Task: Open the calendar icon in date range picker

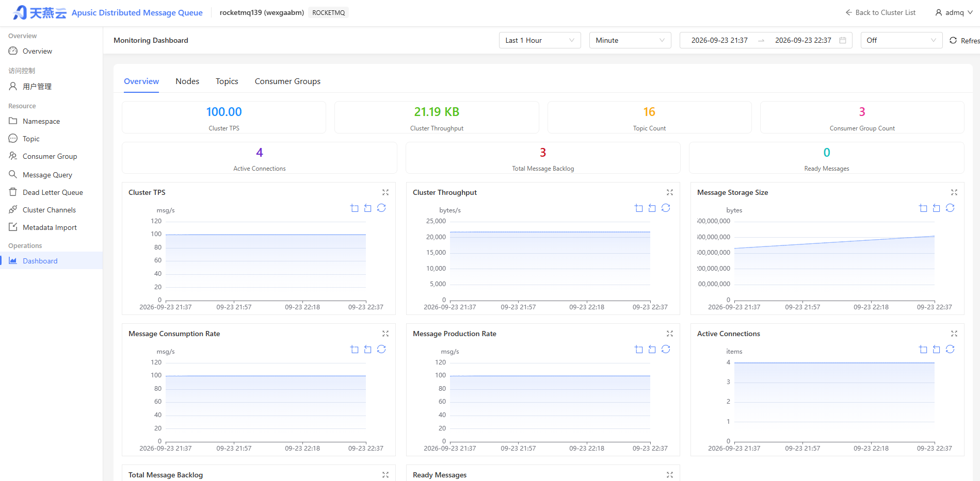Action: coord(843,40)
